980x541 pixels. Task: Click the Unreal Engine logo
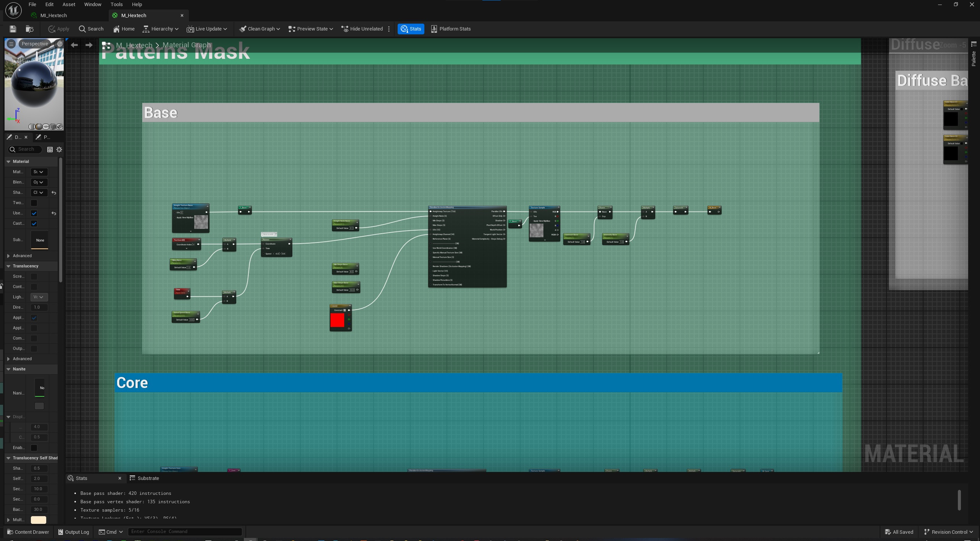13,10
